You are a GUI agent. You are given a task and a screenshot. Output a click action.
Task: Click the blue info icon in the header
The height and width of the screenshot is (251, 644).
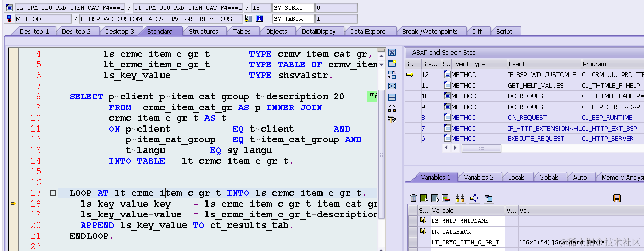[x=259, y=19]
